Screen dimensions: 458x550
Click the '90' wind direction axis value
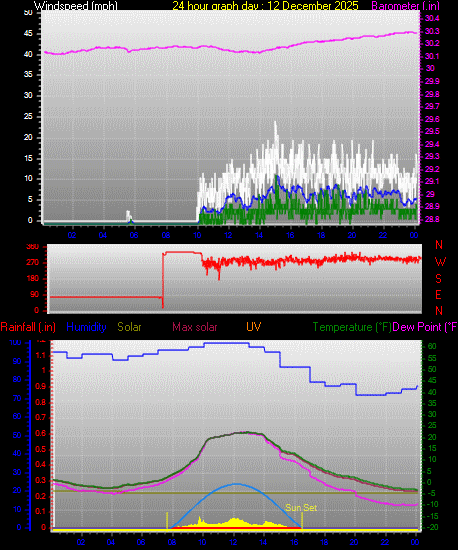34,295
